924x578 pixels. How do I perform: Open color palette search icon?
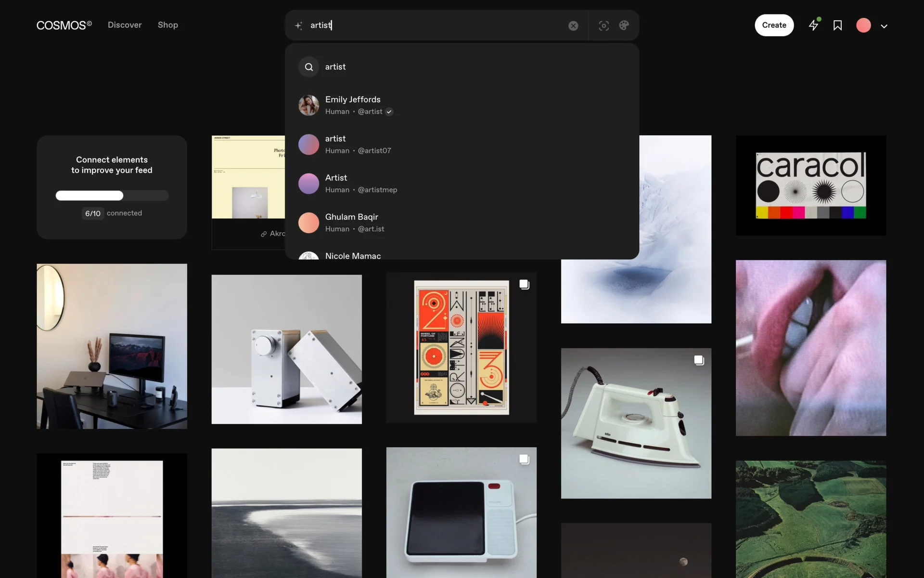click(x=624, y=26)
